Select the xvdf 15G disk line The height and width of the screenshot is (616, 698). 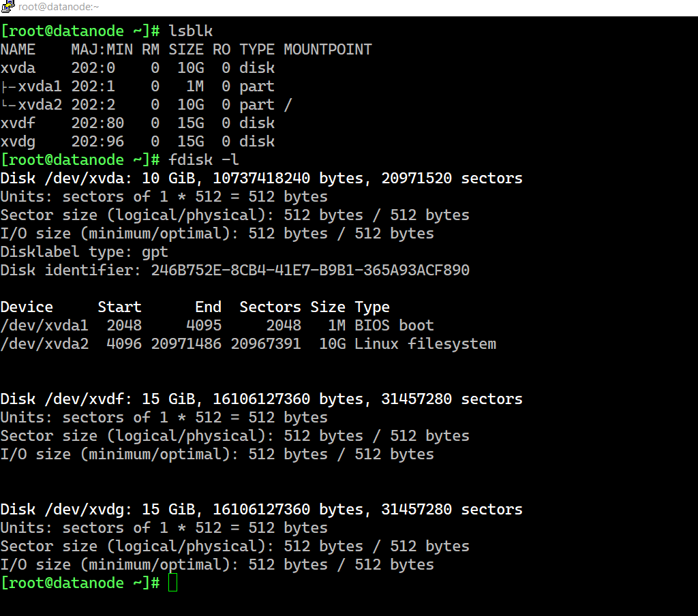tap(136, 123)
